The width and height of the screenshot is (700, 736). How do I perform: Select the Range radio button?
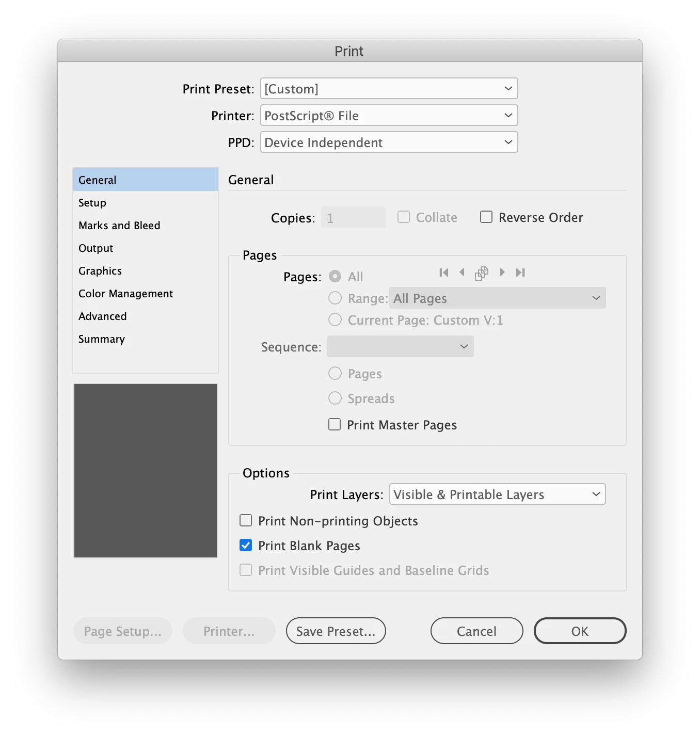click(335, 298)
